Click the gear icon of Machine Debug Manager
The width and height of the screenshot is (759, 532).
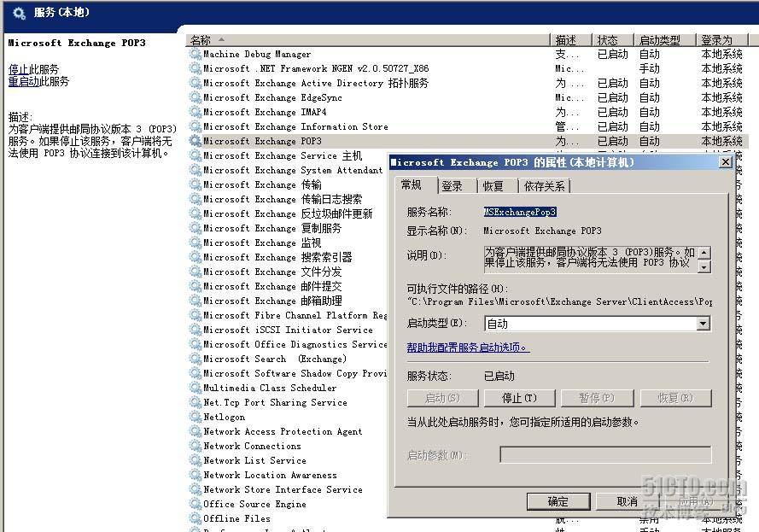pos(195,54)
